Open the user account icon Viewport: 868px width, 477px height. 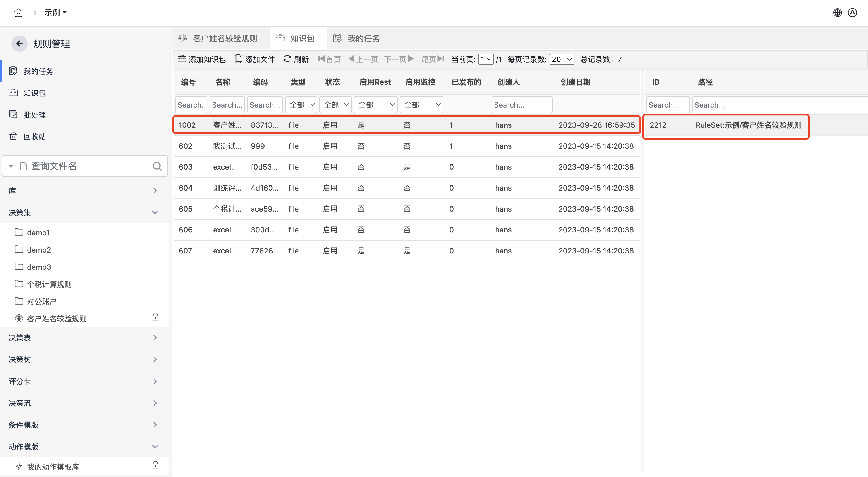click(852, 13)
